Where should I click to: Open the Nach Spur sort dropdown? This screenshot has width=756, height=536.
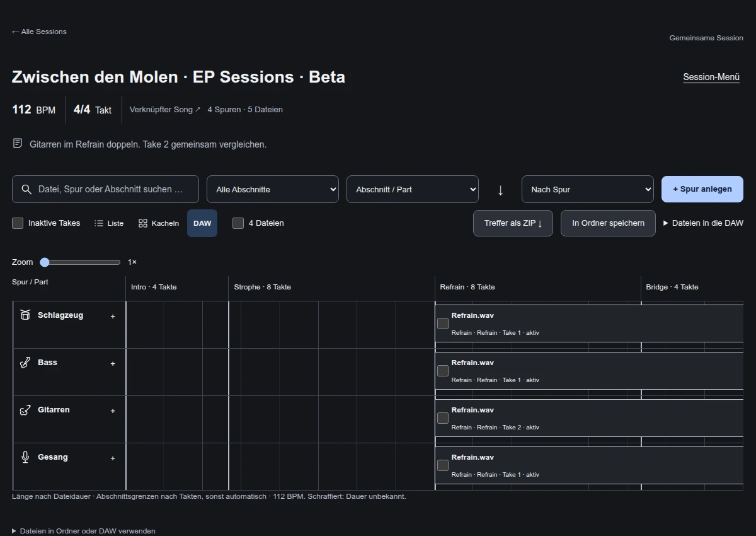coord(588,189)
